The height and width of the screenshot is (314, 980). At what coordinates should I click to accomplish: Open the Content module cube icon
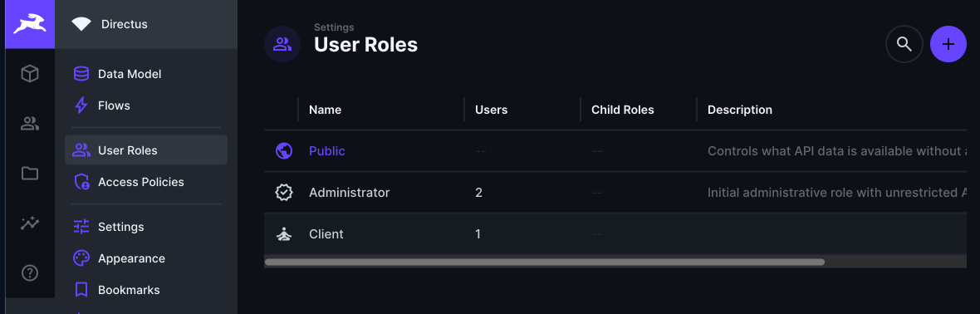[x=29, y=75]
